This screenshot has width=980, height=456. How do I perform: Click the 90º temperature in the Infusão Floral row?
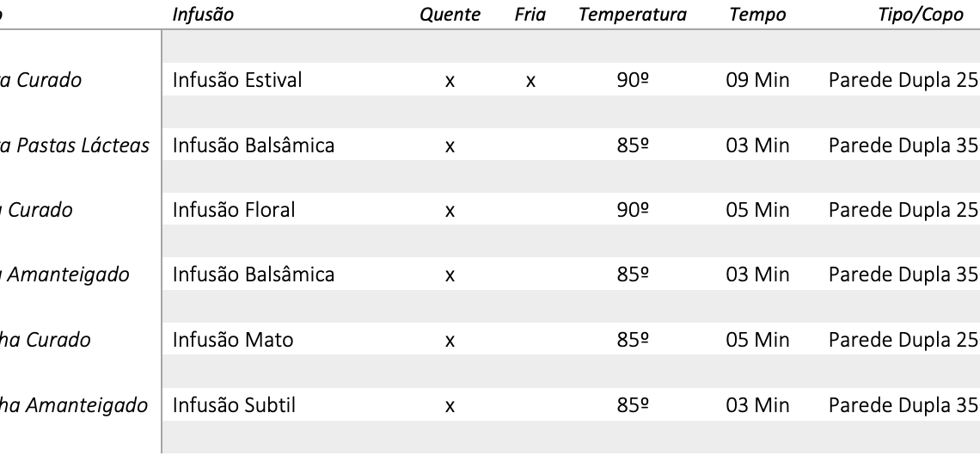click(633, 210)
